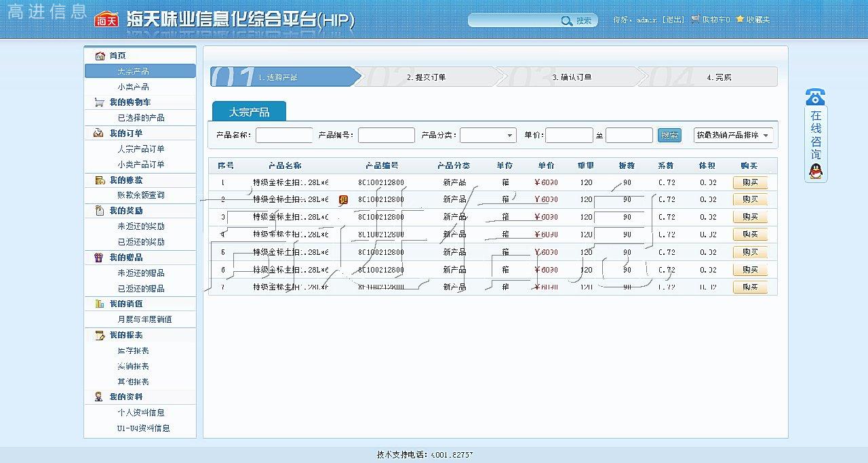The image size is (868, 463).
Task: Click the magnifier icon in header search
Action: 566,21
